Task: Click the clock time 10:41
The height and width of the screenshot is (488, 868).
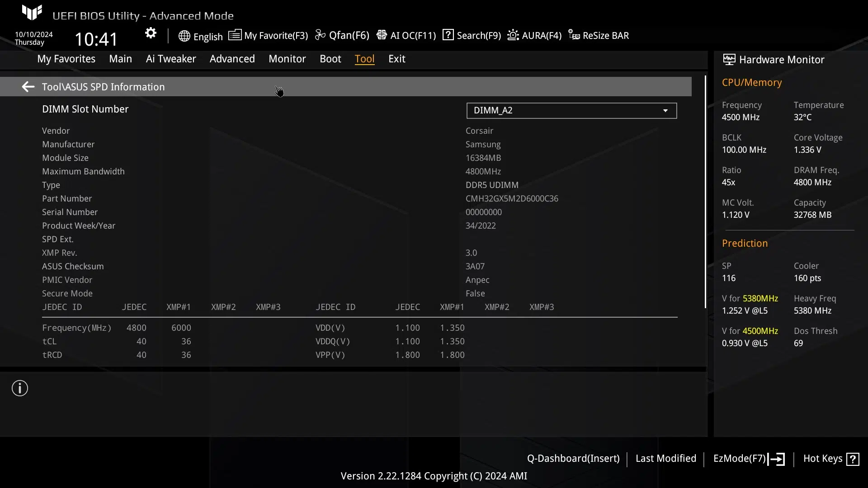Action: click(96, 39)
